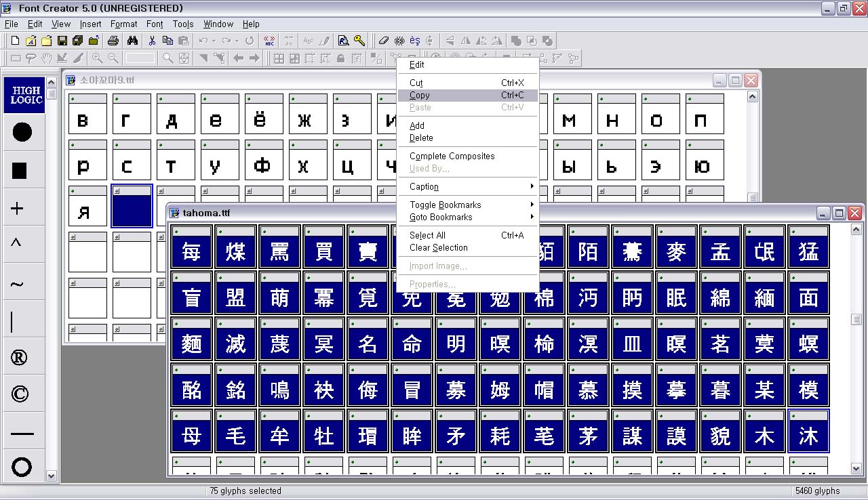This screenshot has width=868, height=500.
Task: Expand the Caption submenu
Action: point(467,187)
